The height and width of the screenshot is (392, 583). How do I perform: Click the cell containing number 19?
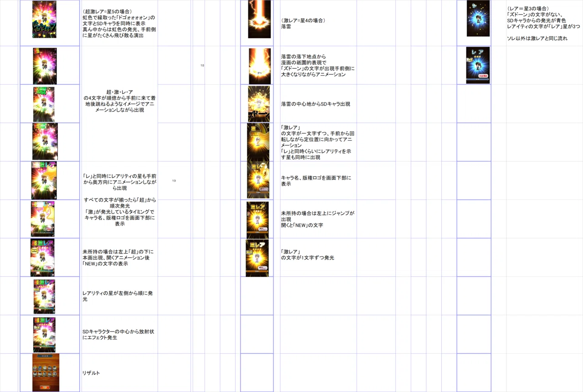click(x=175, y=181)
